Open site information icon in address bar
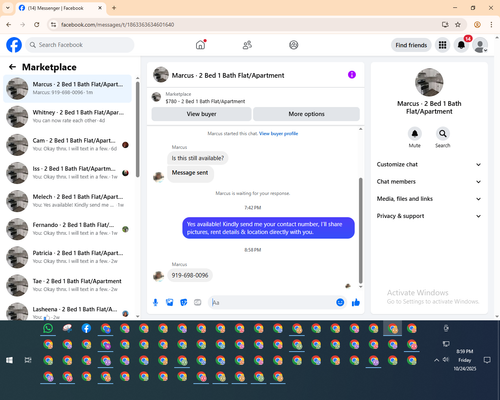 53,25
